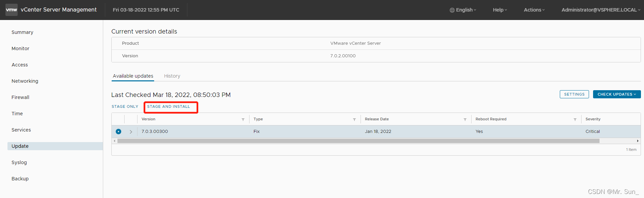Click the Critical severity cell
644x198 pixels.
click(593, 132)
